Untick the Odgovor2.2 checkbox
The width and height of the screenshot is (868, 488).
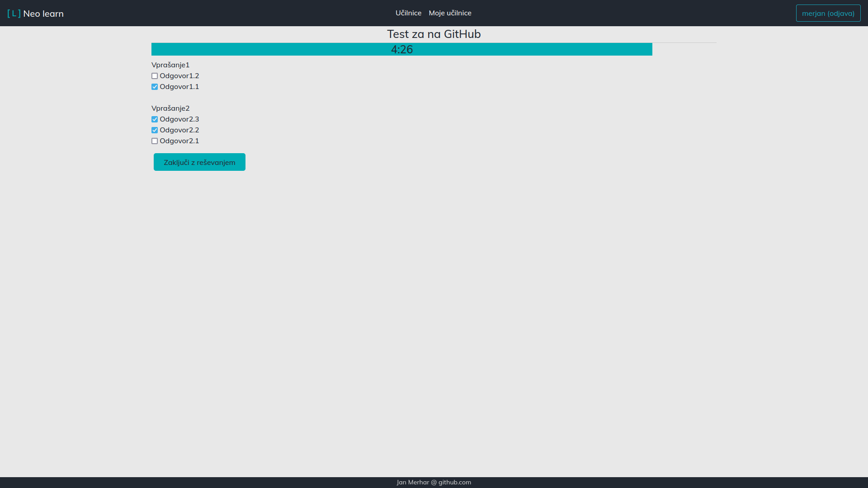[155, 130]
